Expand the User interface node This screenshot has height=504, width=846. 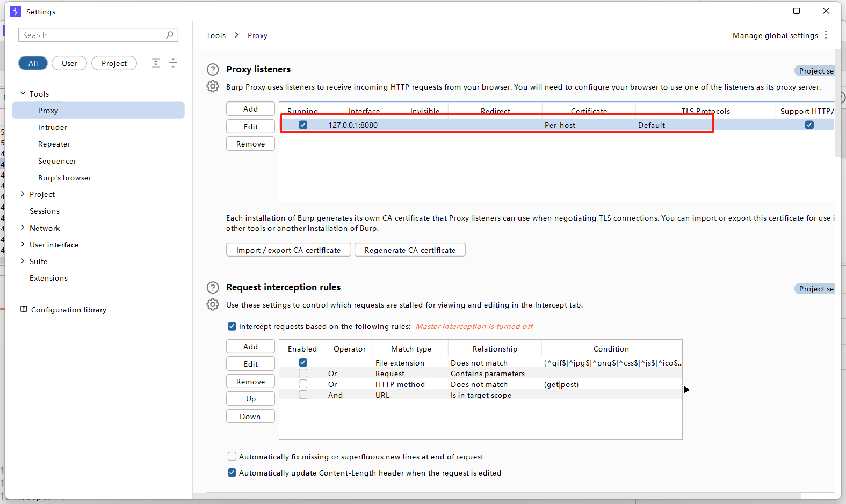pos(23,244)
